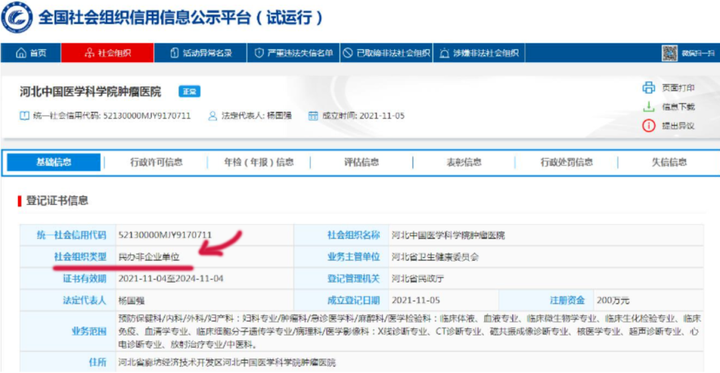Click the 提出异议 link

[x=678, y=126]
